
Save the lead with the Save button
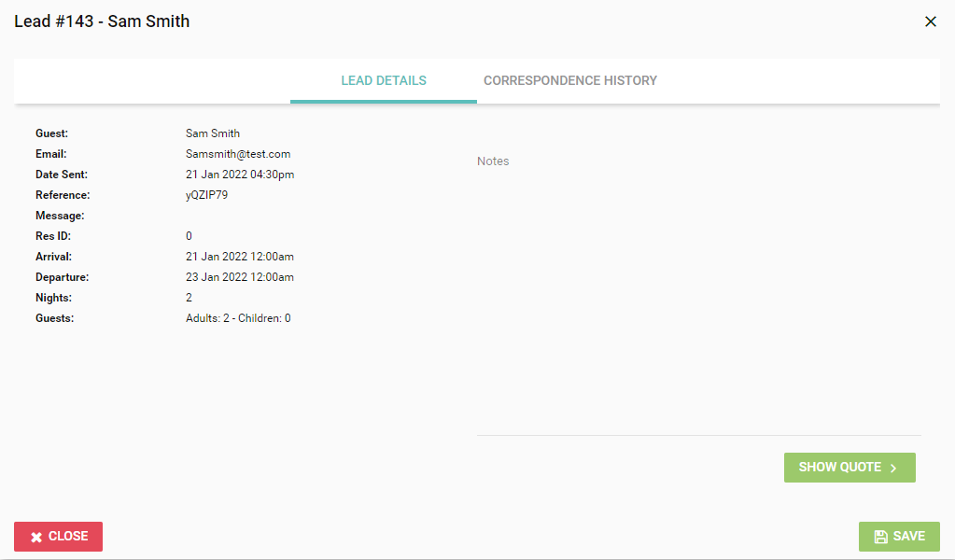coord(899,537)
